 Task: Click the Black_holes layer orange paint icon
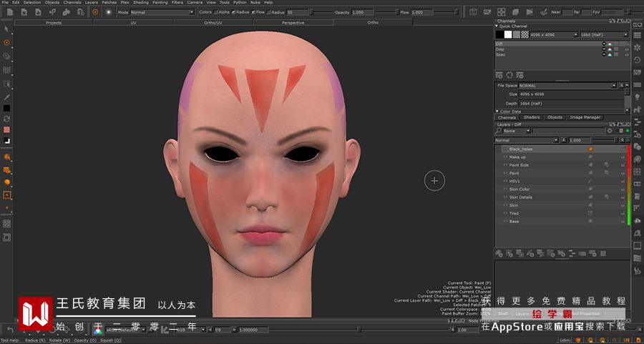click(x=590, y=149)
